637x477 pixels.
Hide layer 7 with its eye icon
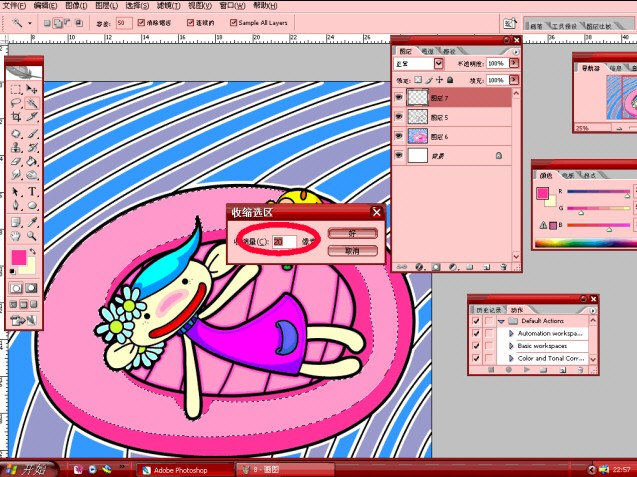(x=399, y=98)
